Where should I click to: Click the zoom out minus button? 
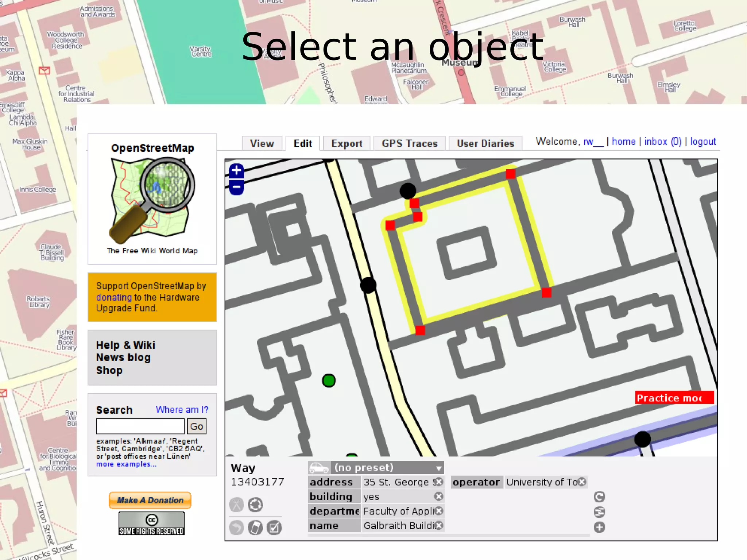(236, 188)
